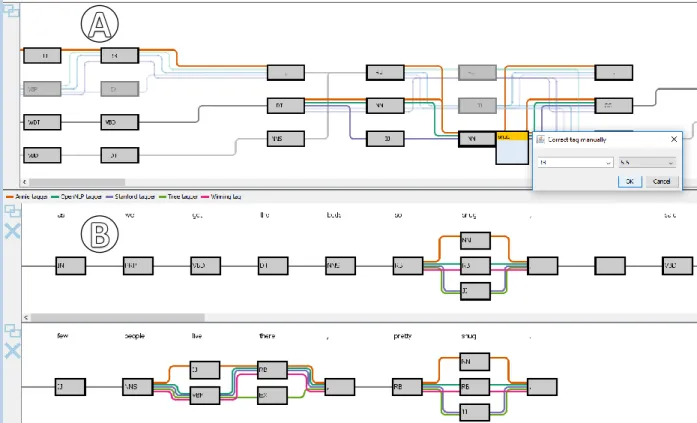Viewport: 697px width, 423px height.
Task: Select VBD node next to WDT
Action: pyautogui.click(x=120, y=122)
